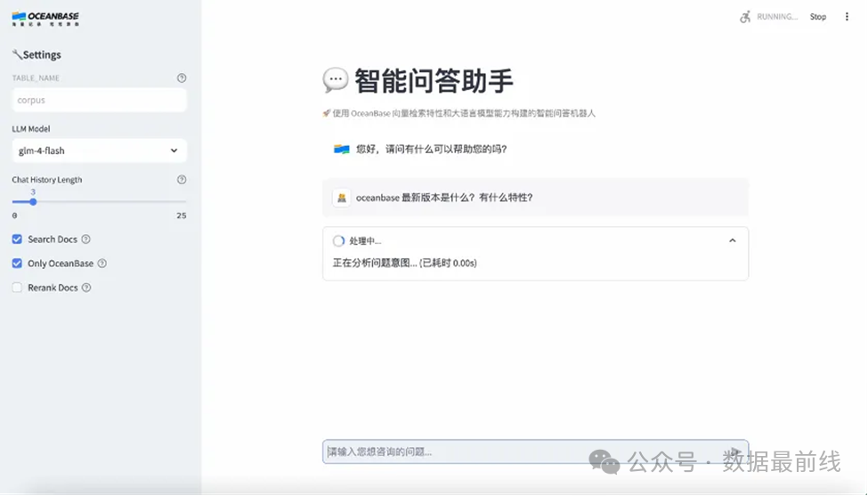Open the three-dot main menu
Screen dimensions: 868x496
click(847, 17)
